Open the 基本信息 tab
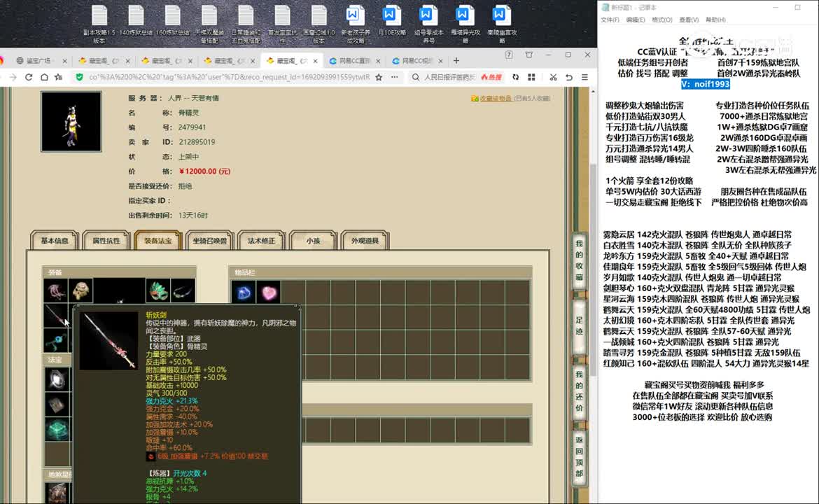The width and height of the screenshot is (819, 504). point(55,241)
